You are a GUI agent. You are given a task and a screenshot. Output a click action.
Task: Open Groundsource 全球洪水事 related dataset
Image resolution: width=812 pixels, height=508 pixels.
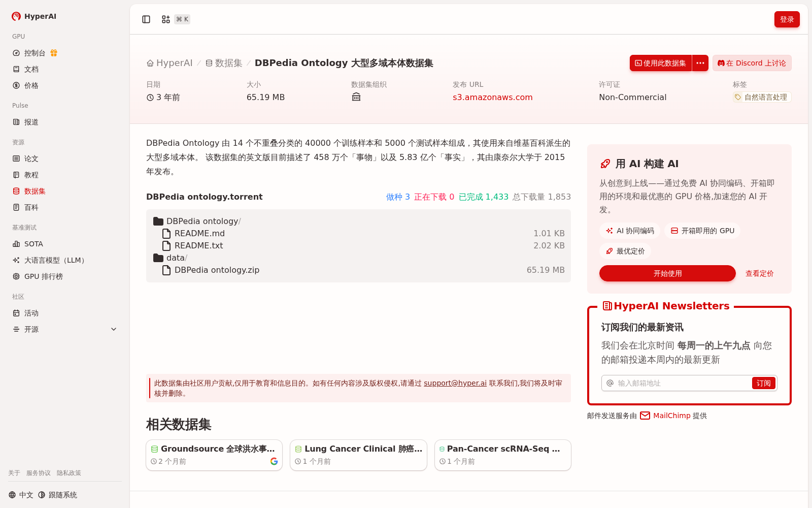[214, 455]
